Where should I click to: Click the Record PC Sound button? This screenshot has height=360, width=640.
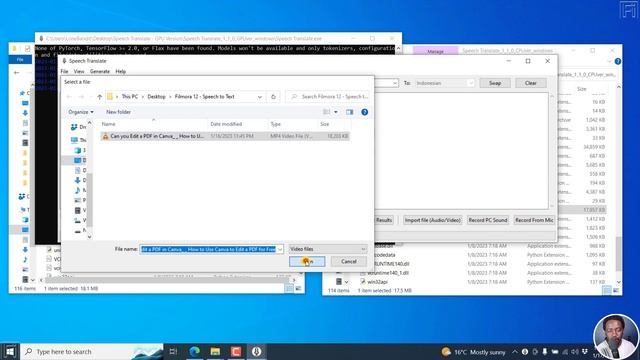pyautogui.click(x=488, y=220)
